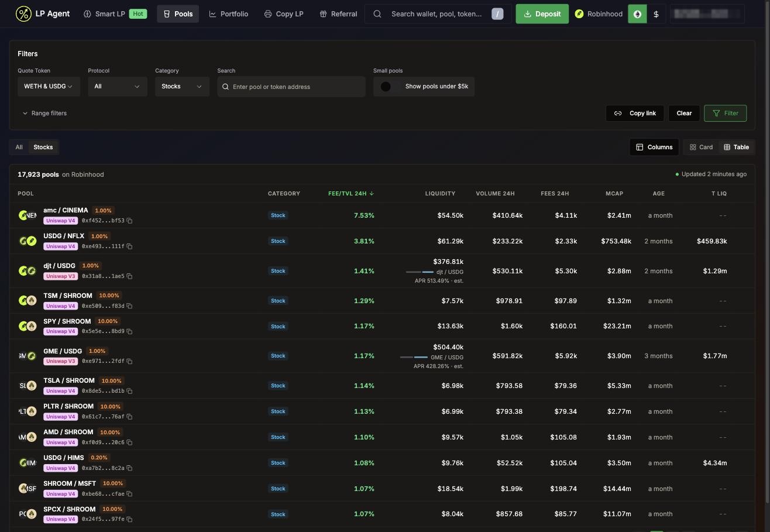Open the Category dropdown
This screenshot has width=770, height=532.
[x=182, y=87]
